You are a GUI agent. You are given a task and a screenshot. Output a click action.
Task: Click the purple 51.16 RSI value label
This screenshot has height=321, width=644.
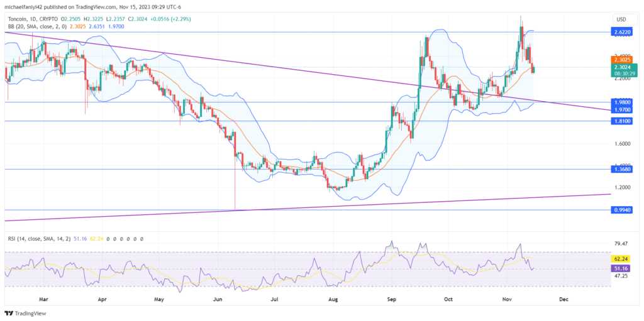[621, 268]
